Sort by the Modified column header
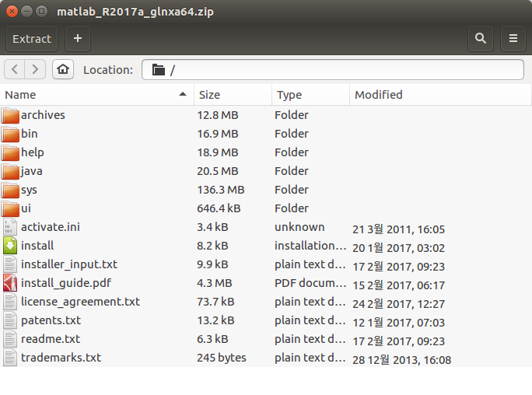 440,95
